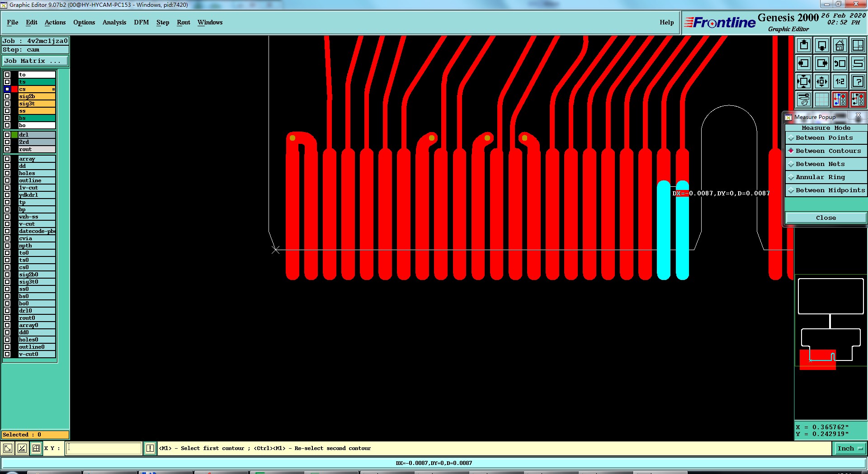The height and width of the screenshot is (474, 868).
Task: Select the 'bs' layer name
Action: 37,118
